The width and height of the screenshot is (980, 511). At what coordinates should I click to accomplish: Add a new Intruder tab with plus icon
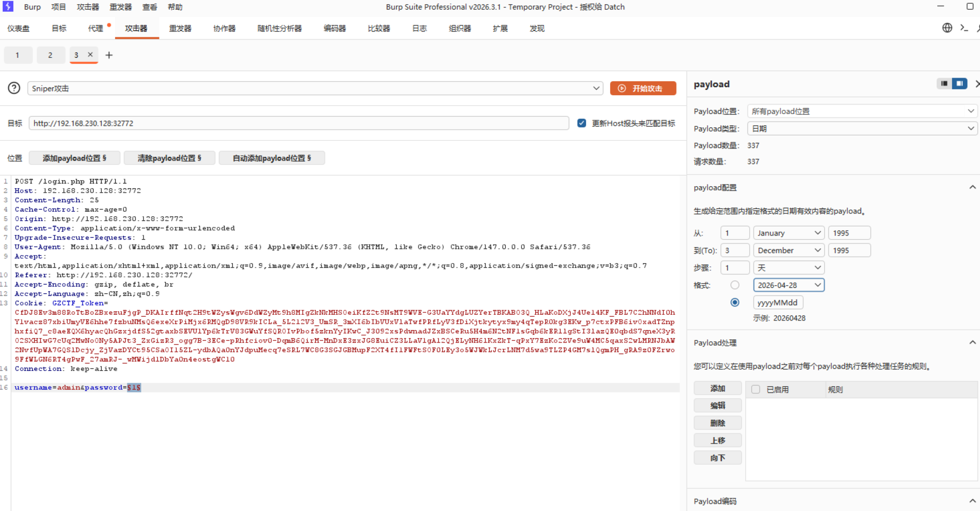coord(109,55)
